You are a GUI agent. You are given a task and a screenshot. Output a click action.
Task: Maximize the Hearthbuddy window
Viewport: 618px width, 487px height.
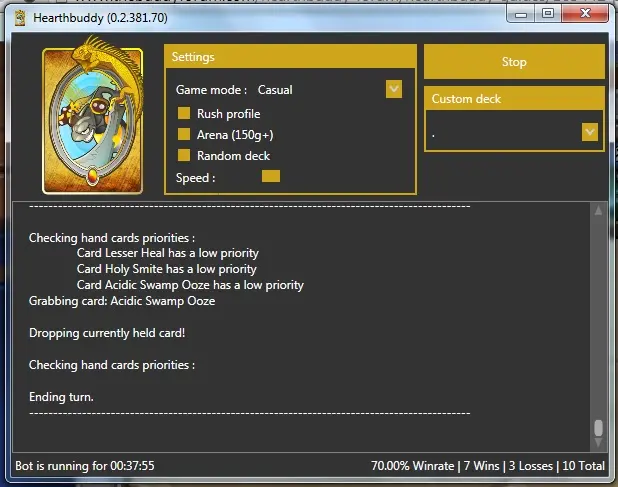(548, 15)
